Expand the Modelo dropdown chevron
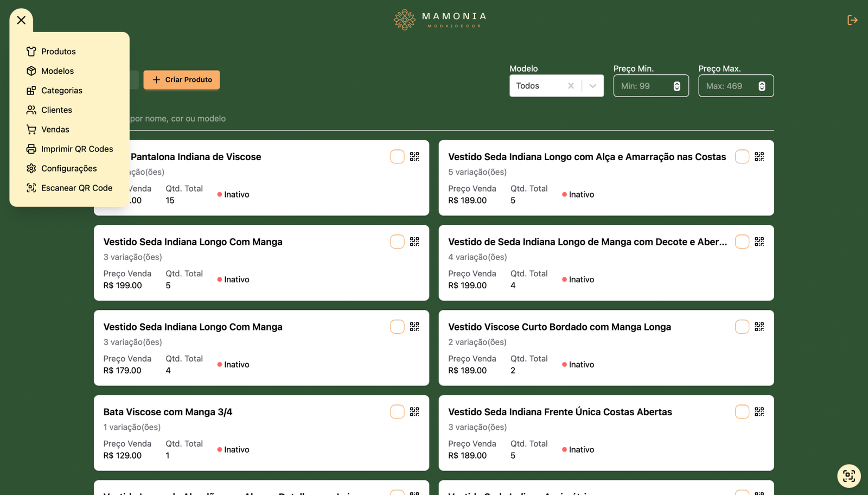This screenshot has width=868, height=495. coord(592,86)
